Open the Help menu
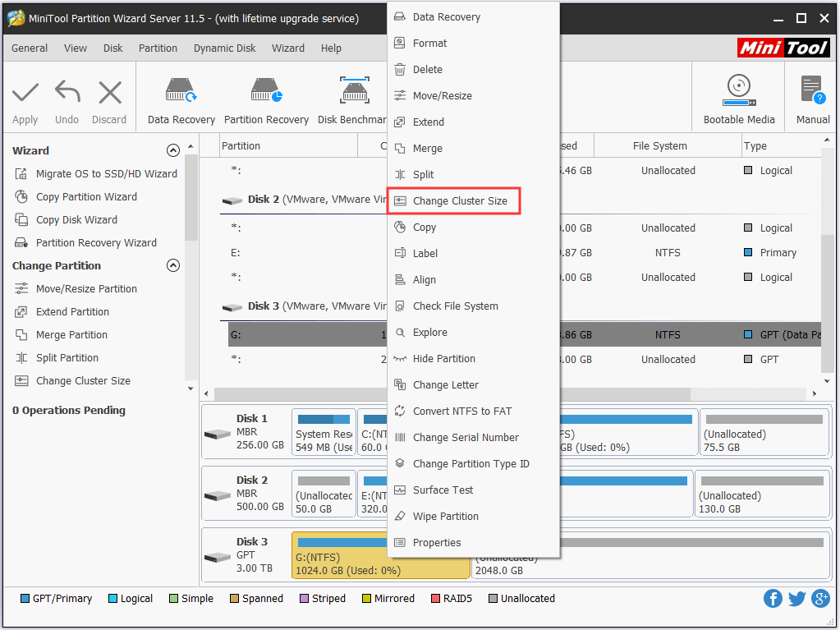The width and height of the screenshot is (840, 630). coord(331,48)
